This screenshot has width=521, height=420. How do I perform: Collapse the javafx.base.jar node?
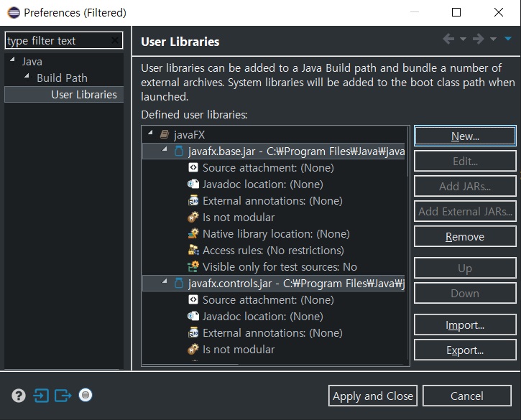tap(165, 149)
